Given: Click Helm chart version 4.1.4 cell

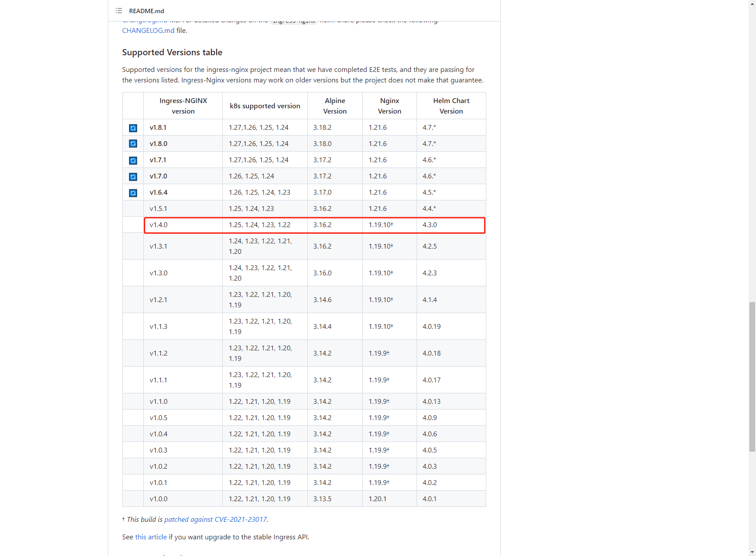Looking at the screenshot, I should 451,300.
